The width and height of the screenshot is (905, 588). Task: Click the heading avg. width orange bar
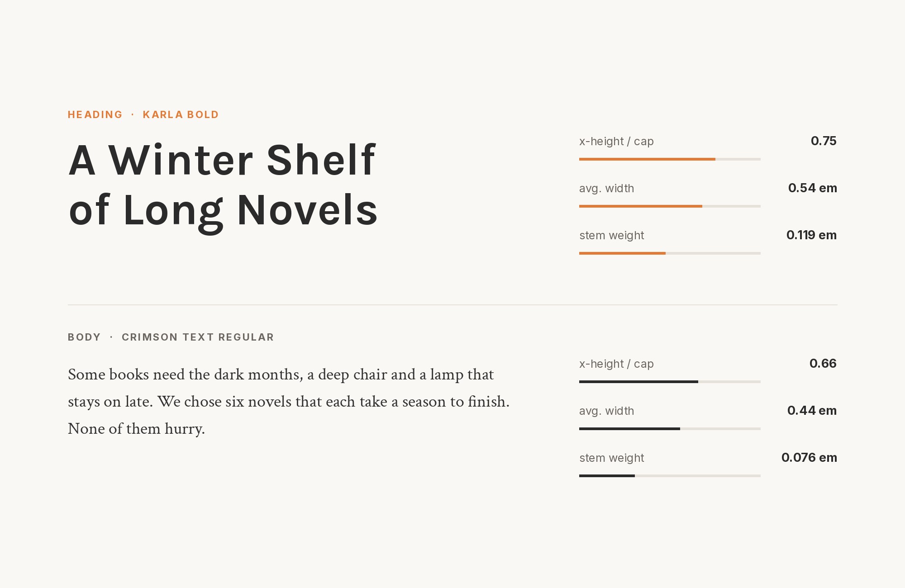click(641, 206)
